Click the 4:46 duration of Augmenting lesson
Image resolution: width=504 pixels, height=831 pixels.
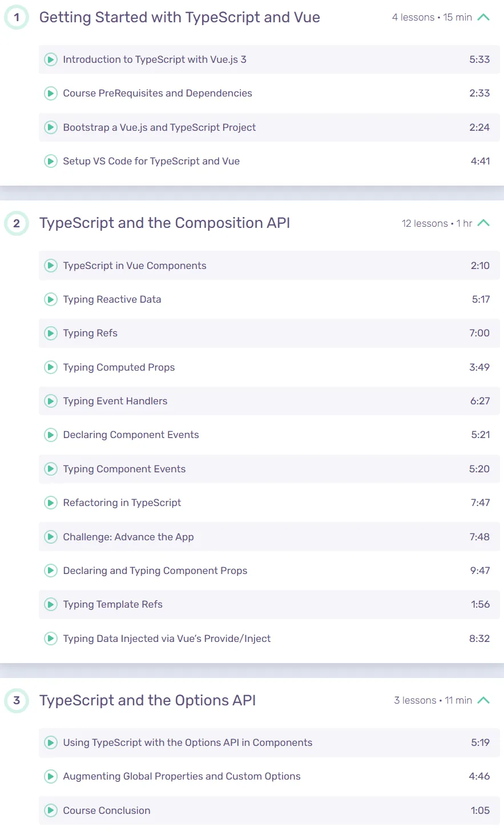479,776
